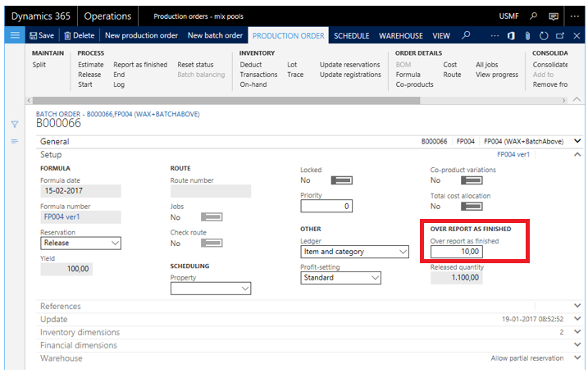Open the Reservation dropdown
This screenshot has height=387, width=588.
[x=80, y=243]
